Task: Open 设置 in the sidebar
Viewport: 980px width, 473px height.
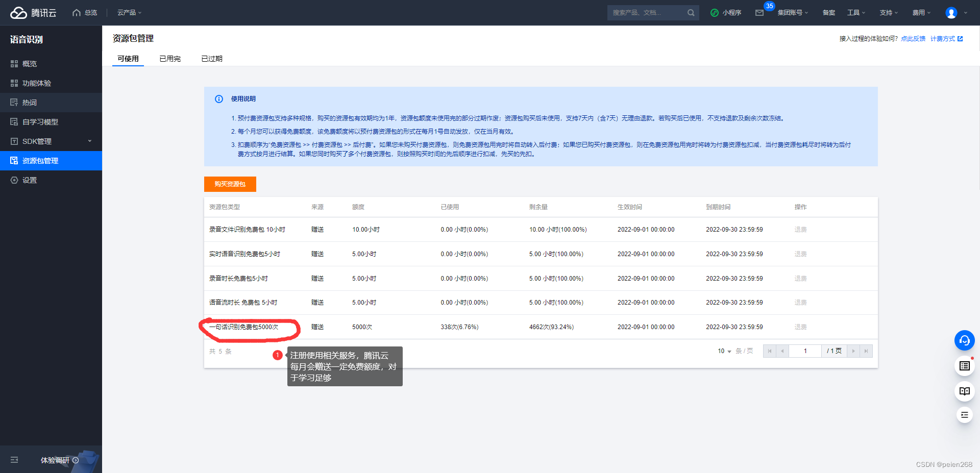Action: pos(30,180)
